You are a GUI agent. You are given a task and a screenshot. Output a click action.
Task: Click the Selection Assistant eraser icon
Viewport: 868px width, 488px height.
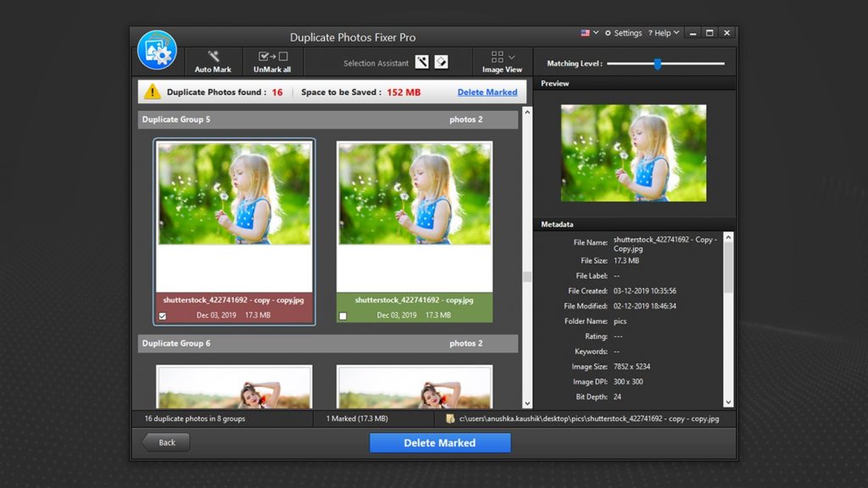click(x=441, y=62)
